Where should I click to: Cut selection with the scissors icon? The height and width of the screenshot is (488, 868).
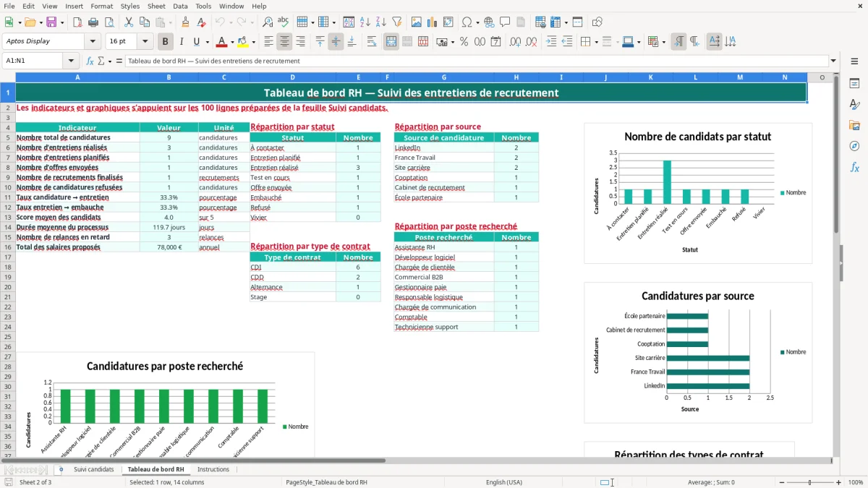pyautogui.click(x=128, y=22)
